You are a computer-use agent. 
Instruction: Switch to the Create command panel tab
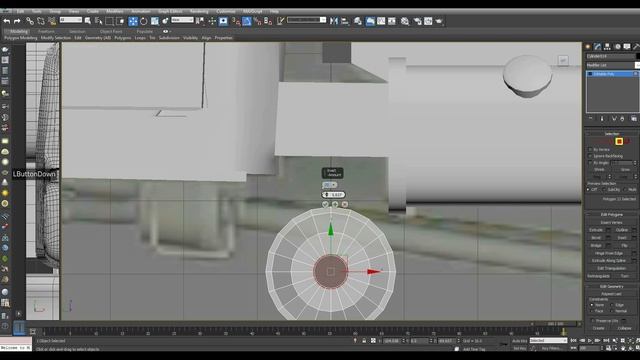pos(588,47)
